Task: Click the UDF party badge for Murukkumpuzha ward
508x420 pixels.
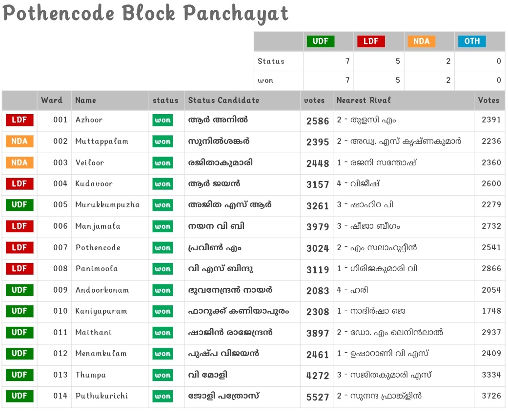Action: coord(20,205)
